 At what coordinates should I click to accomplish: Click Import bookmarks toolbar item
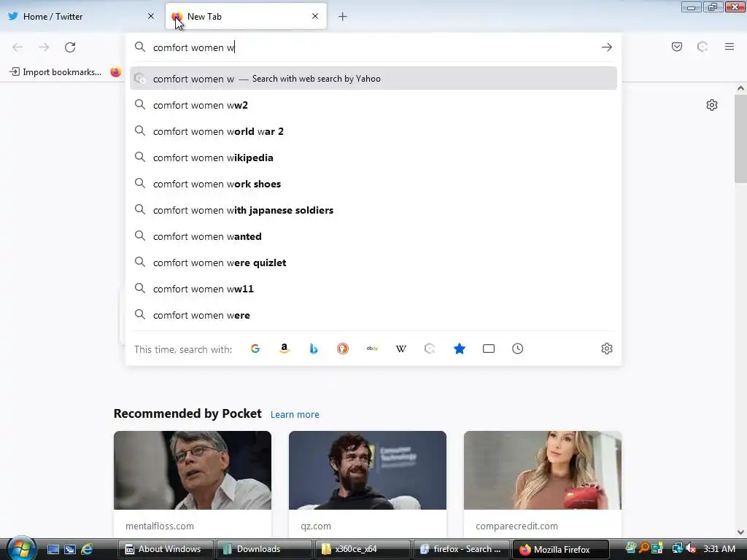(55, 72)
